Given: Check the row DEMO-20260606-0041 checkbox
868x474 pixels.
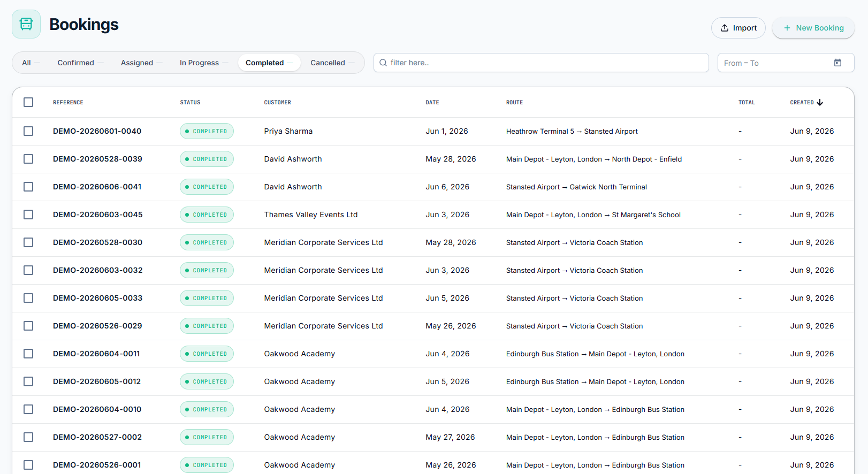Looking at the screenshot, I should (28, 187).
